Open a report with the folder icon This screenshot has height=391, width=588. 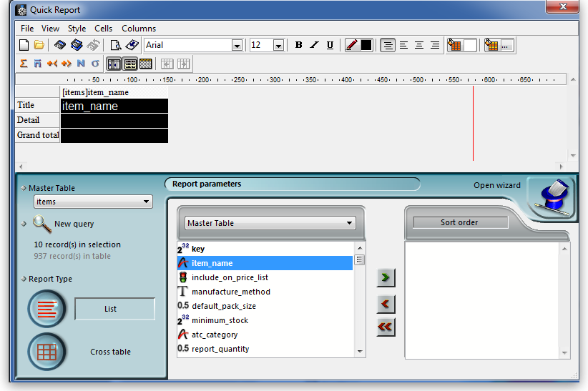[39, 45]
